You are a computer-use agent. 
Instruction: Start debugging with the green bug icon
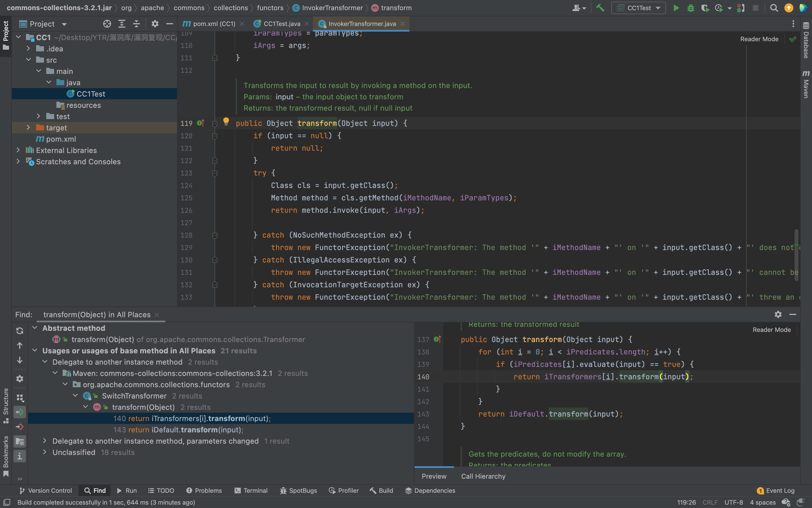tap(690, 8)
